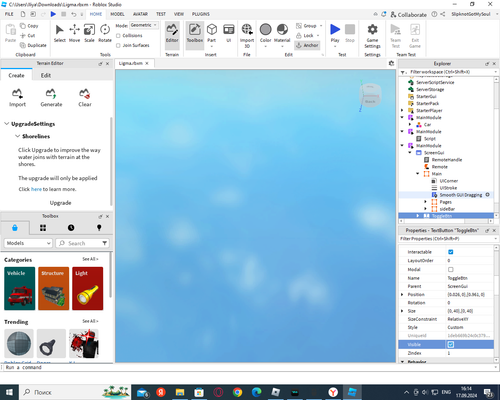Open Game Settings

click(372, 36)
